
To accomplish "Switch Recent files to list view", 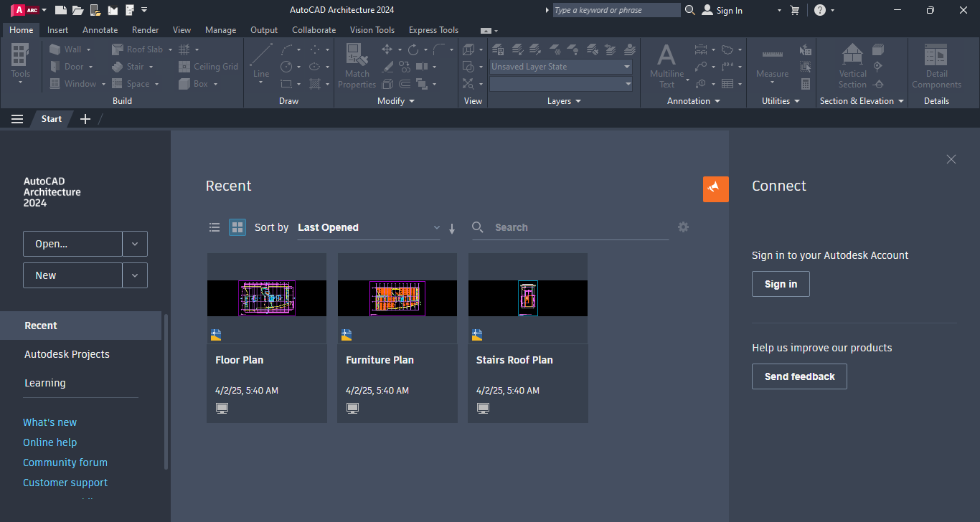I will pos(215,227).
